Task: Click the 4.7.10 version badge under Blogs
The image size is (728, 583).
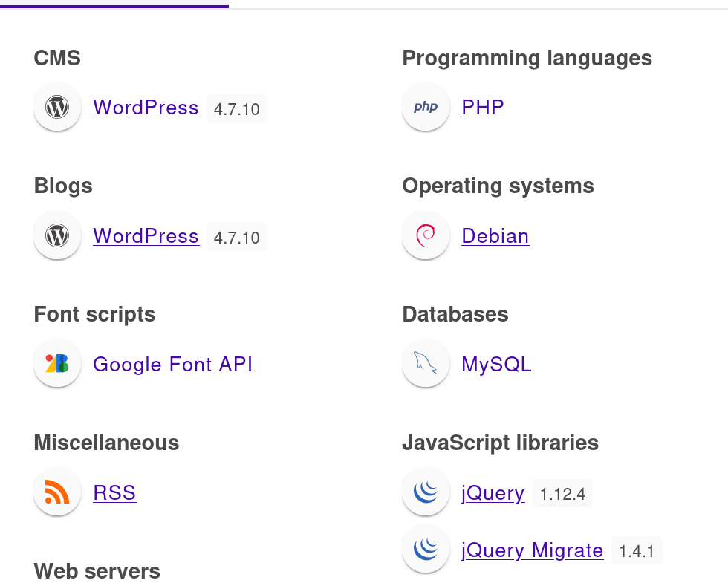Action: [x=237, y=237]
